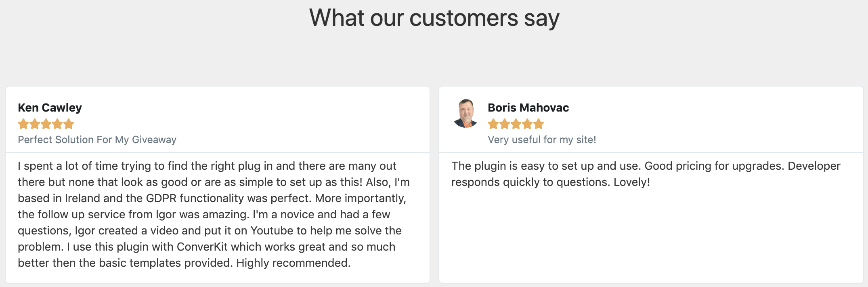Screen dimensions: 868x287
Task: Click the "Perfect Solution For My Giveaway" title
Action: tap(97, 139)
